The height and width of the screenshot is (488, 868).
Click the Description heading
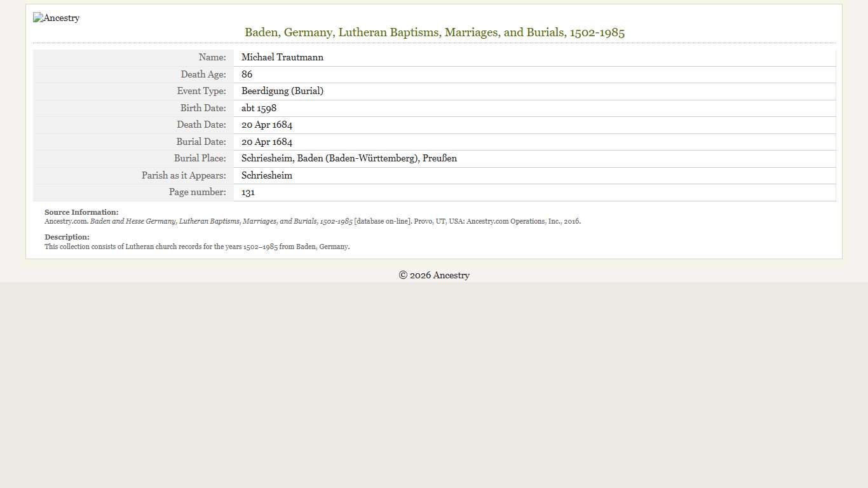[67, 237]
